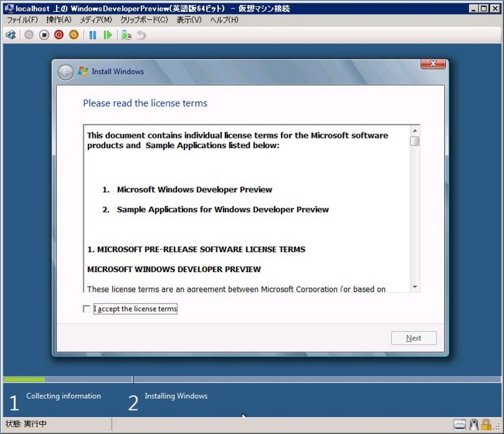Click the grayed Start VM power icon
Viewport: 504px width, 434px height.
tap(29, 35)
